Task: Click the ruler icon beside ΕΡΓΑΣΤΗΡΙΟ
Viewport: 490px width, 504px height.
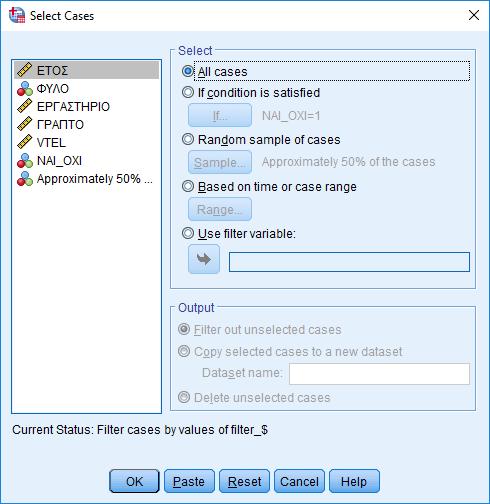Action: [25, 106]
